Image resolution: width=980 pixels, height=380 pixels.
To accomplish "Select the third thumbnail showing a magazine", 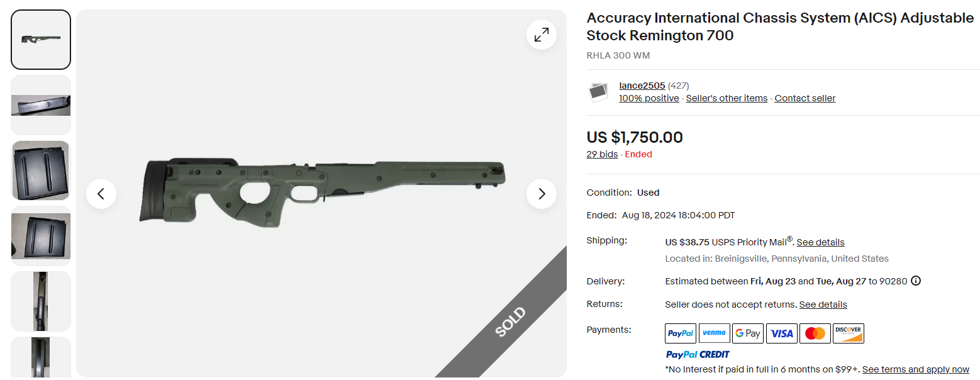I will [41, 170].
